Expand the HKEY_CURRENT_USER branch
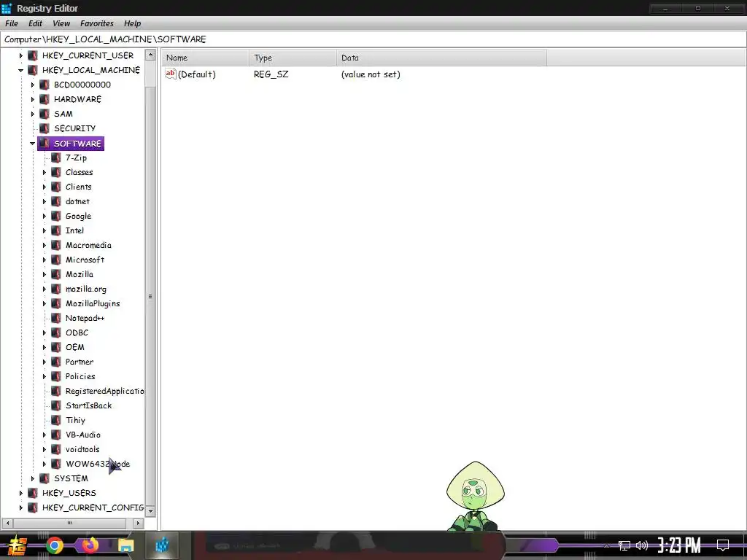Viewport: 747px width, 560px height. [21, 55]
